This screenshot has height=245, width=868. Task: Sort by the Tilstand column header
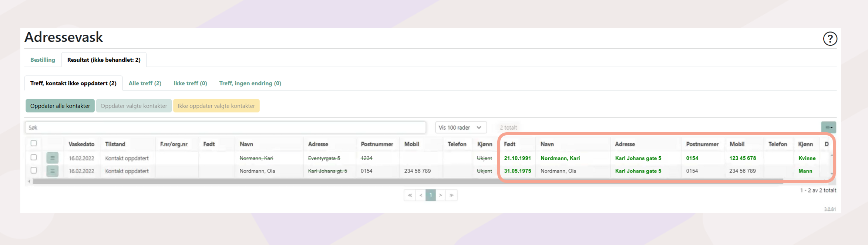click(x=115, y=144)
